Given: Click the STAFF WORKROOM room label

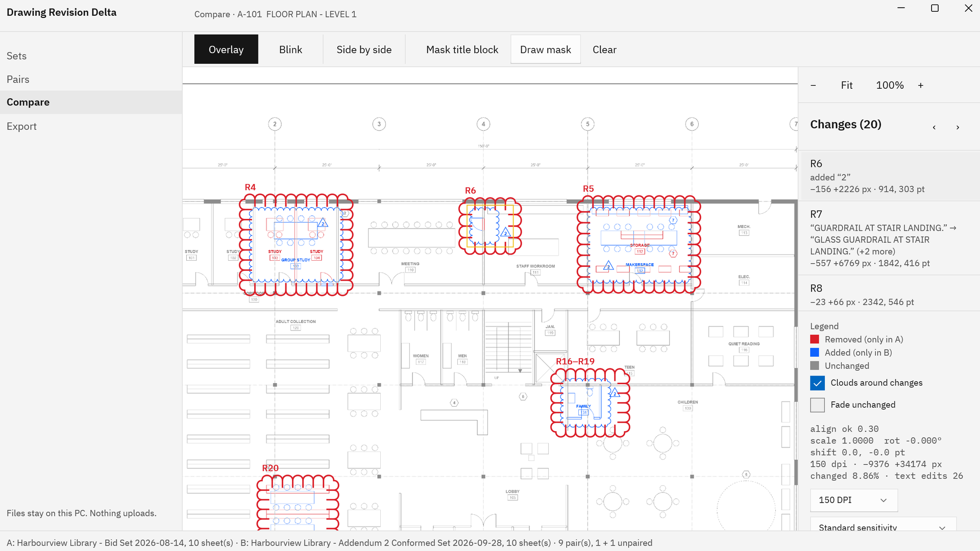Looking at the screenshot, I should pyautogui.click(x=535, y=266).
